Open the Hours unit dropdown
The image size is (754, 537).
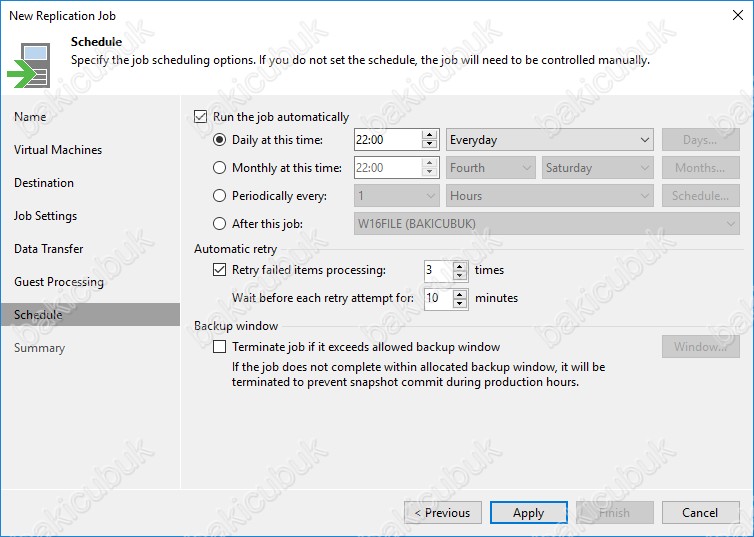click(550, 196)
